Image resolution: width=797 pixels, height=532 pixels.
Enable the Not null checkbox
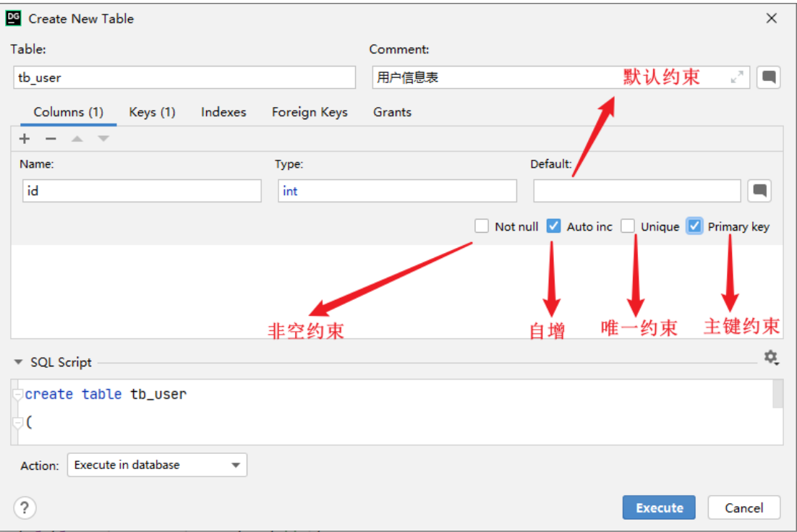(x=482, y=226)
